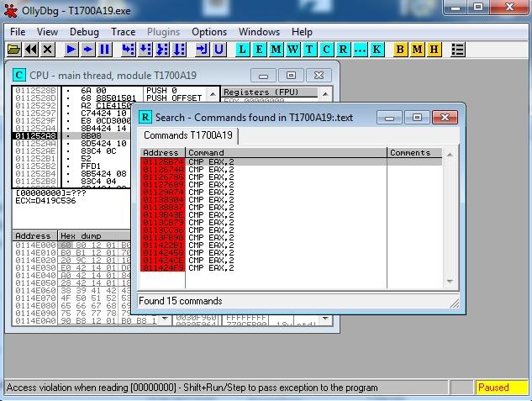The width and height of the screenshot is (532, 401).
Task: Open the Options list icon in the toolbar
Action: point(457,50)
